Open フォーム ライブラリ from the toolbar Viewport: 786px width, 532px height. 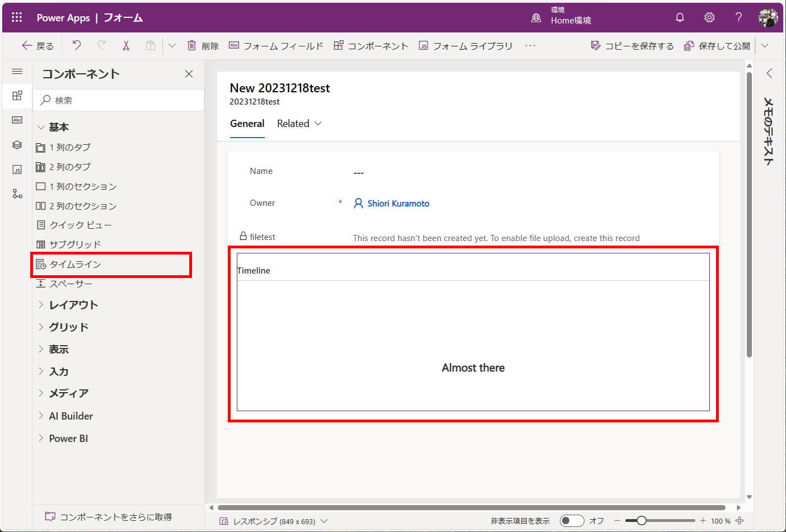click(466, 46)
